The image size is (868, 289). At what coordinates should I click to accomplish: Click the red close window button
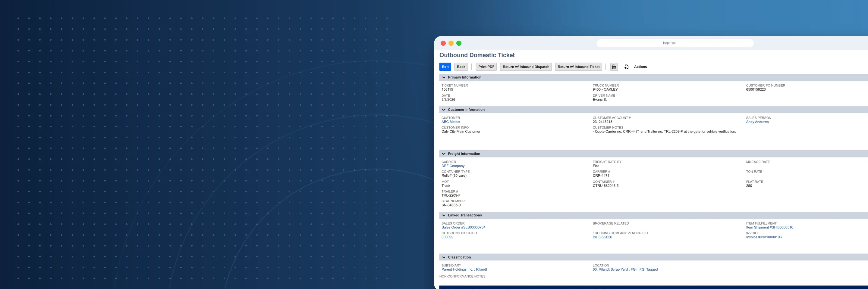tap(443, 43)
